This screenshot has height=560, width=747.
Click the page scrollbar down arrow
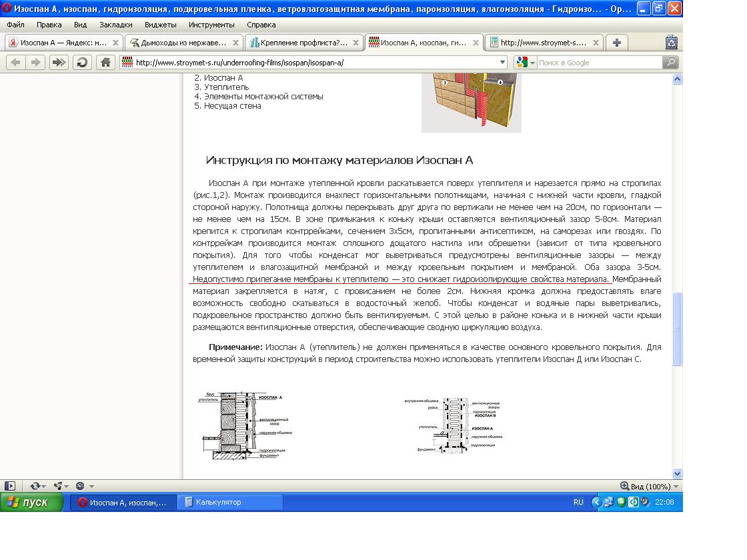click(x=678, y=473)
